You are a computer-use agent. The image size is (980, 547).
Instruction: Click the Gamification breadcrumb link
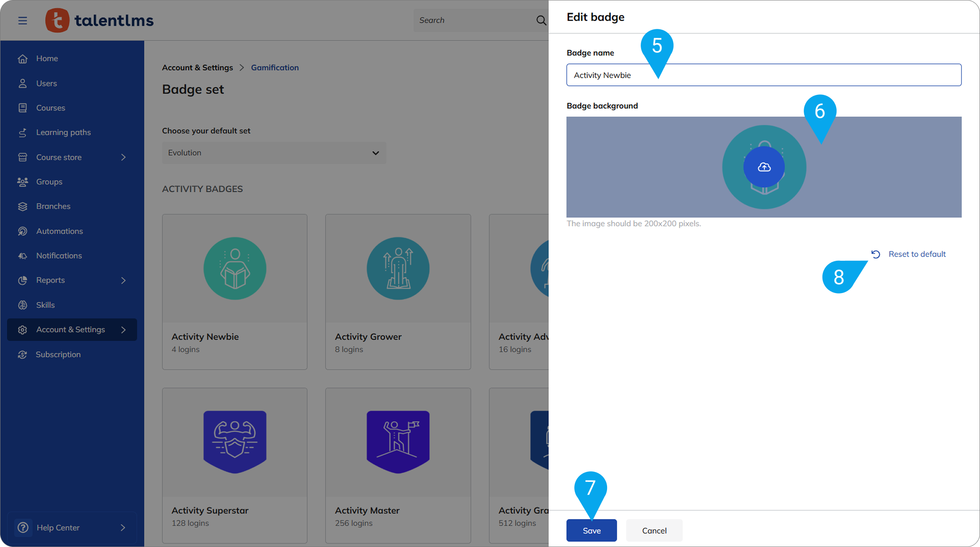tap(275, 68)
